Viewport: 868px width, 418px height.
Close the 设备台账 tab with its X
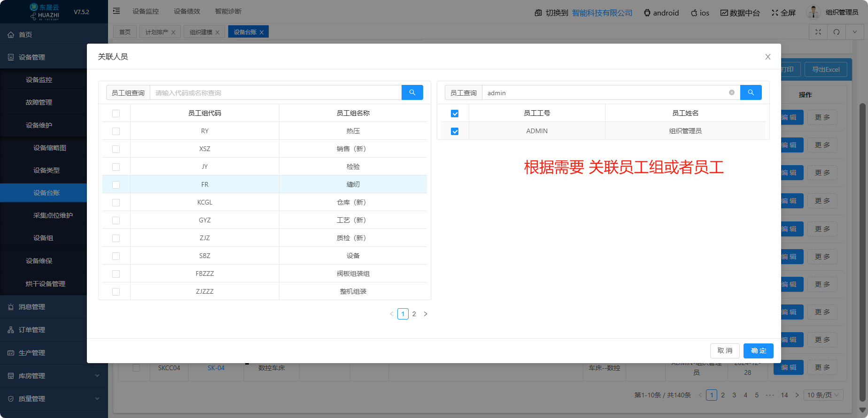[262, 32]
